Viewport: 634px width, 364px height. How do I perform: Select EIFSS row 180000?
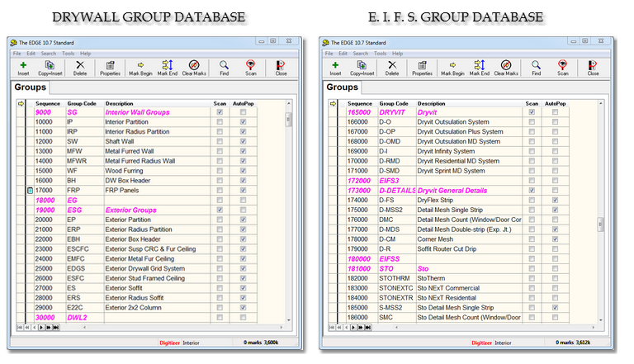pyautogui.click(x=449, y=259)
